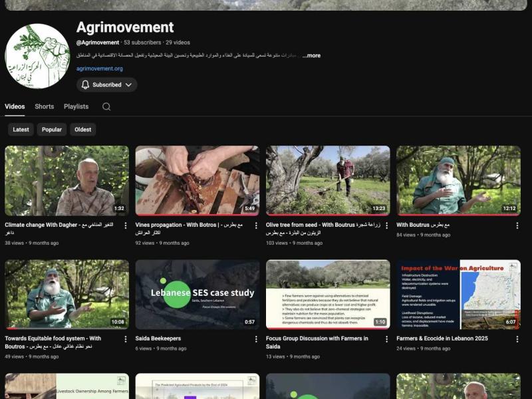
Task: Open more options for Farmers & Ecocide video
Action: [517, 339]
